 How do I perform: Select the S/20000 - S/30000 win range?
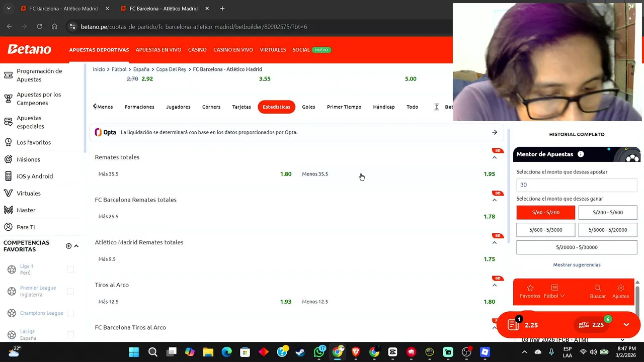coord(577,247)
